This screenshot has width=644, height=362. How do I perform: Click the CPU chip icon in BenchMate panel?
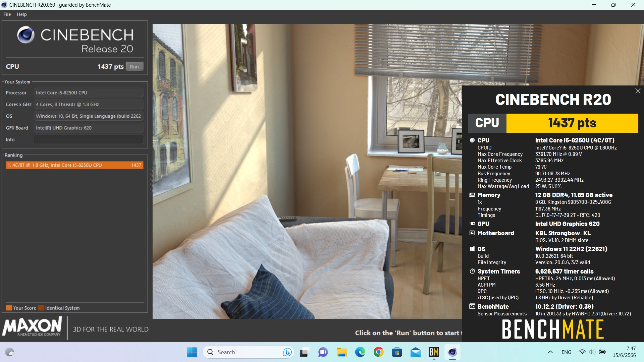point(472,140)
